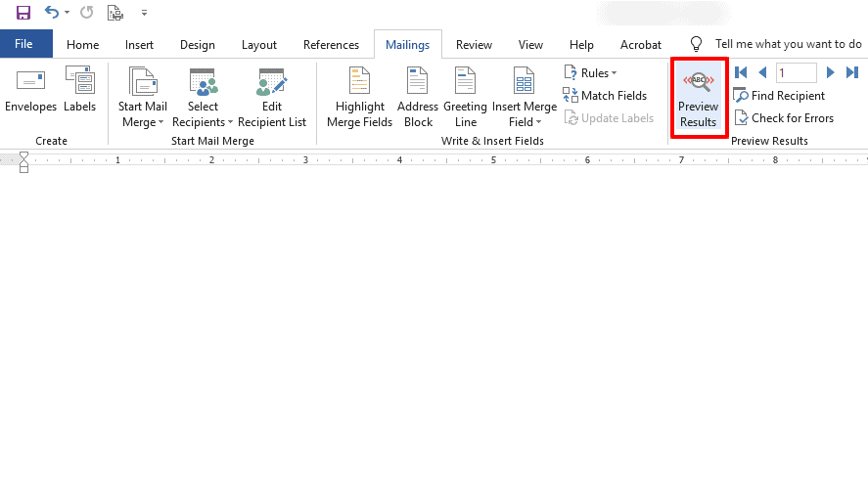Click the record number field
Screen dimensions: 868x483
point(796,72)
